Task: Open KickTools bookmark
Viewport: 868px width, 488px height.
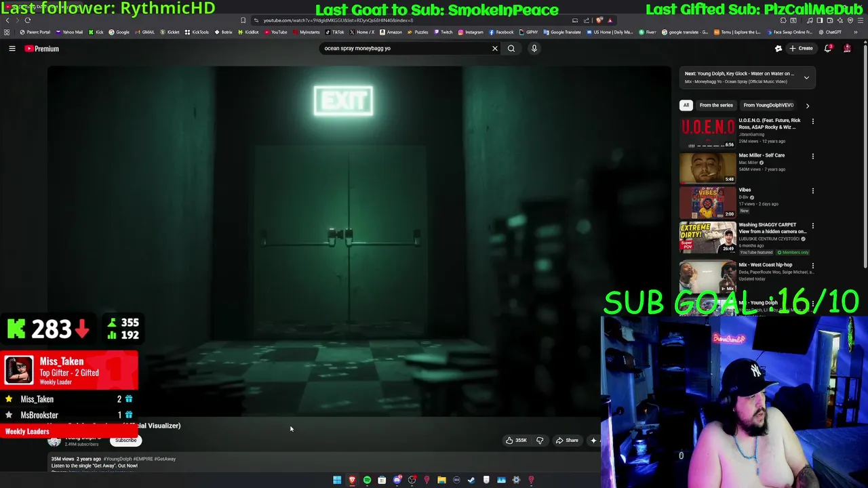Action: (x=197, y=32)
